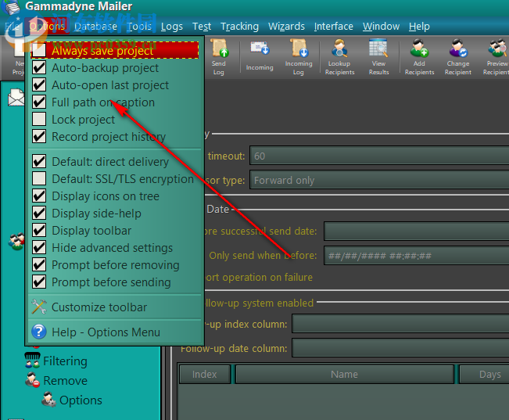Click follow-up system enabled label
This screenshot has width=509, height=420.
click(x=260, y=303)
